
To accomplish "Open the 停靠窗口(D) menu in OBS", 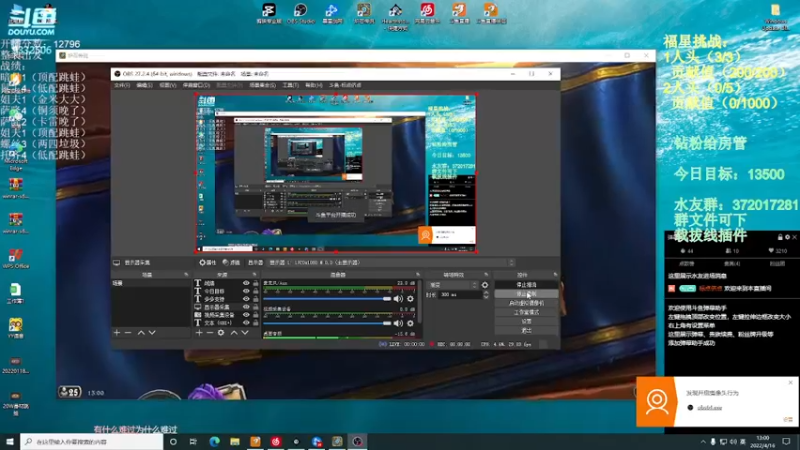I will 196,85.
